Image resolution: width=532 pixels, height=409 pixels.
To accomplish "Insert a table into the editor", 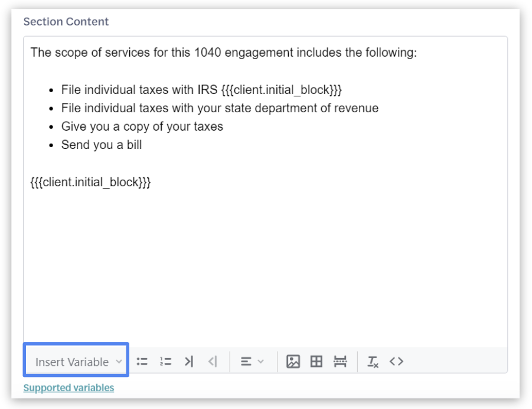I will pyautogui.click(x=316, y=362).
